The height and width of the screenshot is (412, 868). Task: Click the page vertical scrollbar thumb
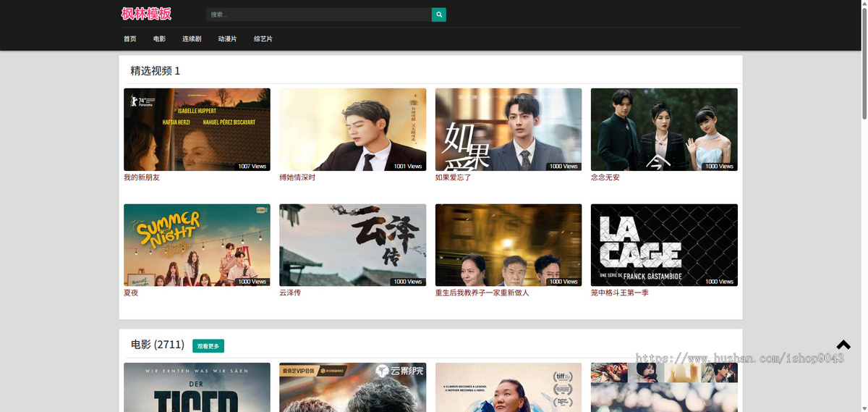863,64
